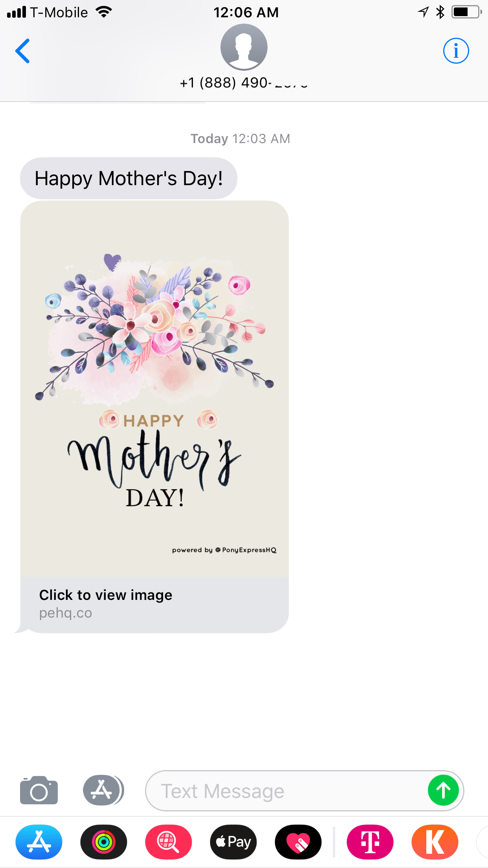Open Activity rings iMessage app
The height and width of the screenshot is (868, 488).
tap(104, 842)
